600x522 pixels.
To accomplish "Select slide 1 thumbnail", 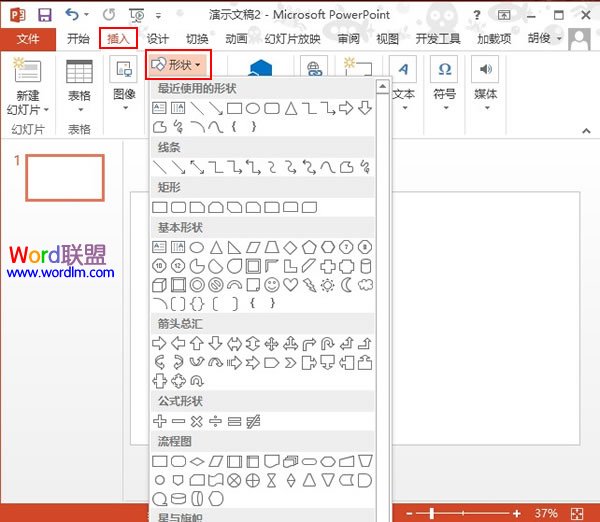I will click(x=65, y=178).
